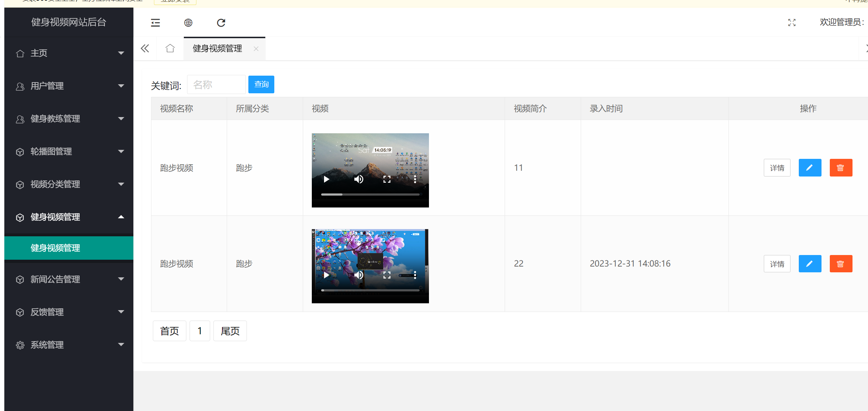Close the 健身视频管理 tab

point(256,49)
